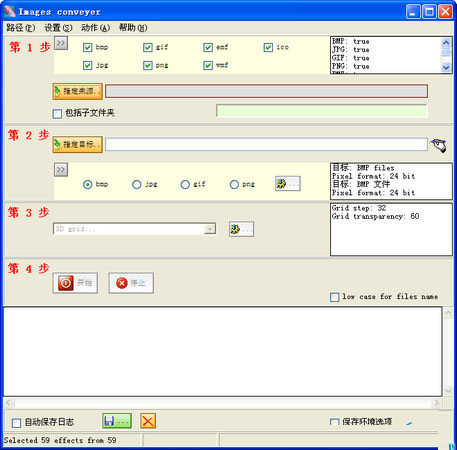
Task: Click the Images conveyer app title icon
Action: click(9, 11)
